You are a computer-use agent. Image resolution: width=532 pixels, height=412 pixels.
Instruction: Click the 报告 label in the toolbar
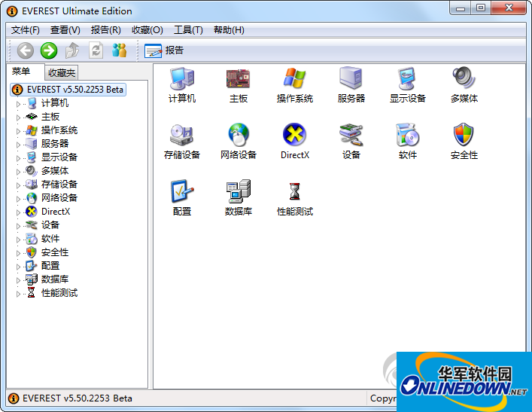coord(175,50)
